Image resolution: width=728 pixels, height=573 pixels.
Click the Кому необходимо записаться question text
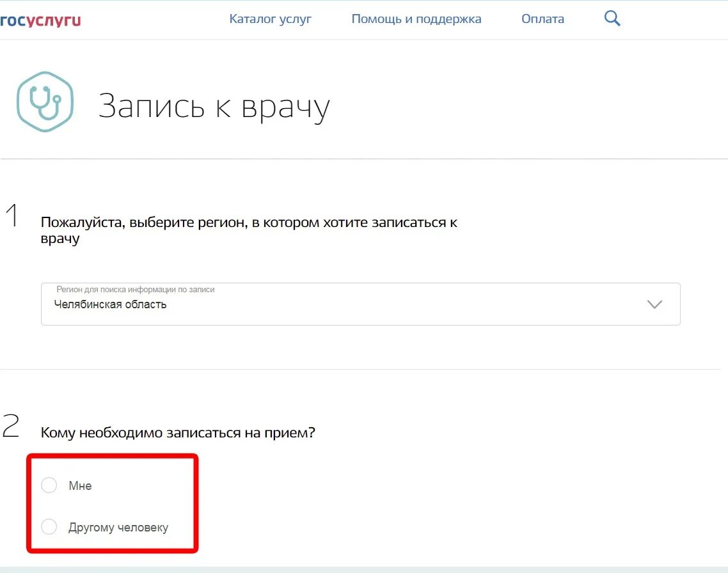[x=178, y=432]
